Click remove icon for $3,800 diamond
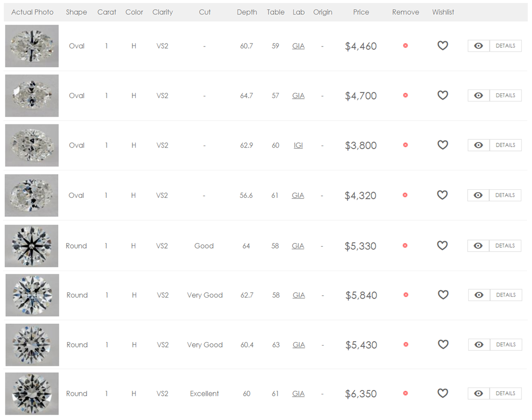Screen dimensions: 532x420 tap(405, 145)
